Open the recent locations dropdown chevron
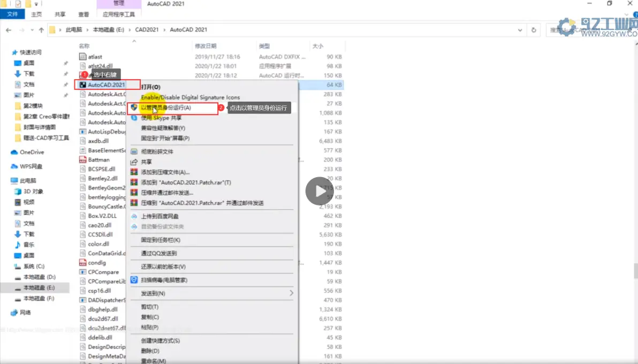 (x=32, y=30)
